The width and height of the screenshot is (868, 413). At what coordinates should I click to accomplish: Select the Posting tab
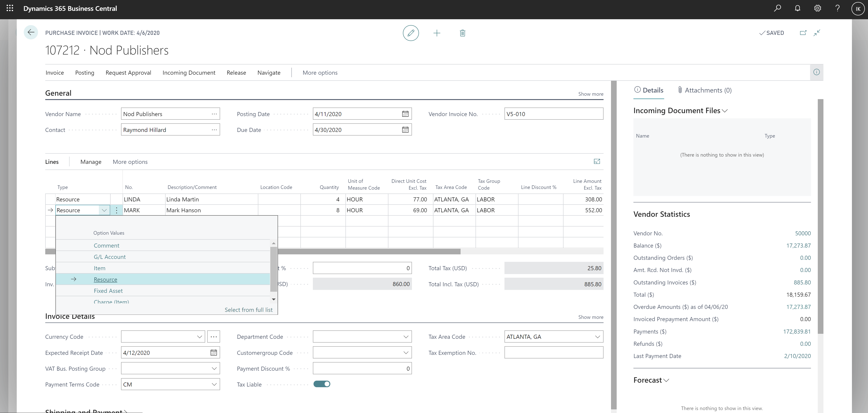(85, 72)
